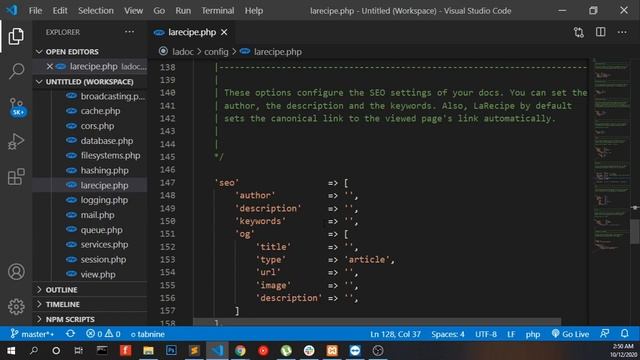The width and height of the screenshot is (640, 360).
Task: Click the minimap code overview
Action: point(611,155)
